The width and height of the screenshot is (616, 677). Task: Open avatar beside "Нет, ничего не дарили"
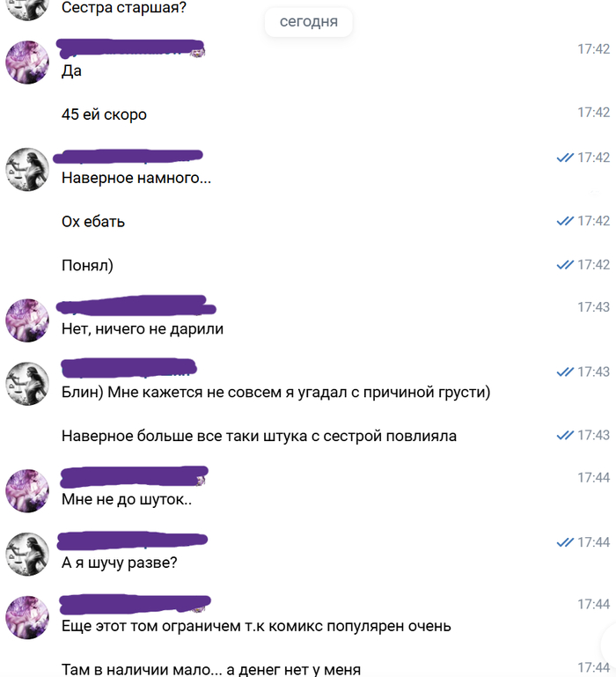pos(27,320)
